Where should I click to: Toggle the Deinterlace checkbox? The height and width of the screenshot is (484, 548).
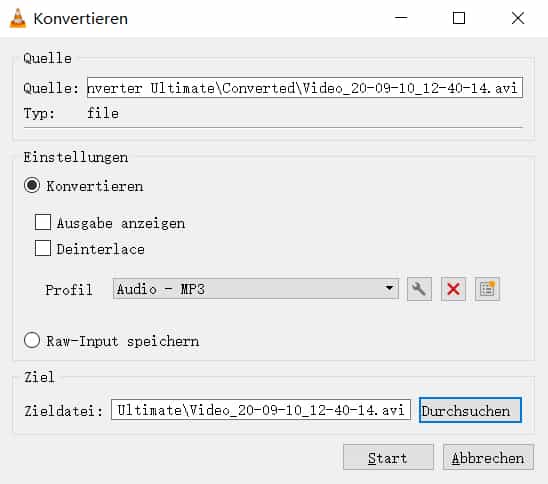(43, 248)
